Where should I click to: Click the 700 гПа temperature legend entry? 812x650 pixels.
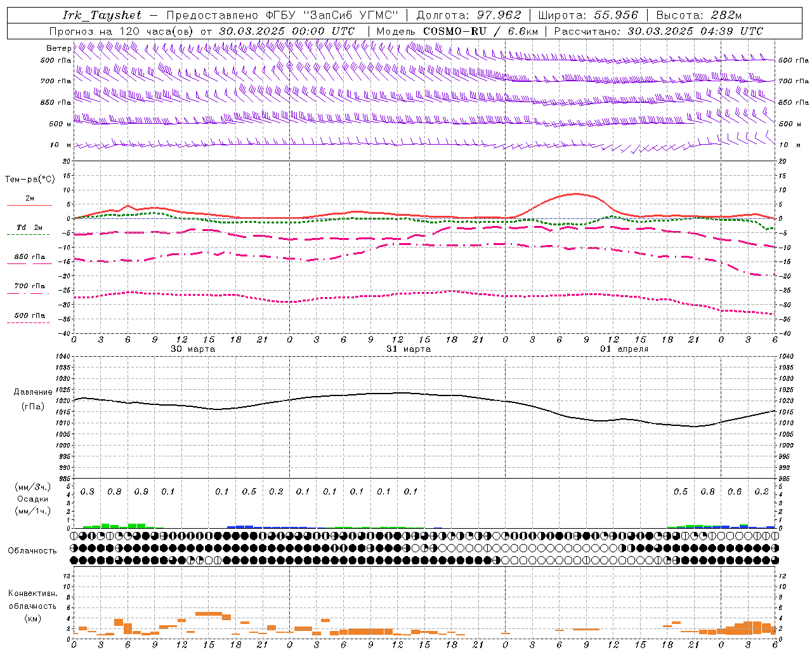(x=29, y=286)
